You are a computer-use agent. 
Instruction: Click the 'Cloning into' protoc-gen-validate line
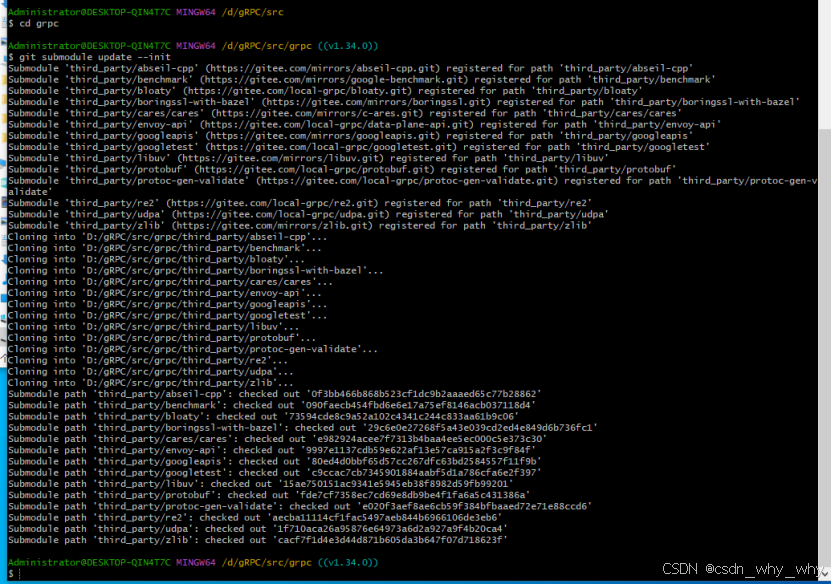point(193,349)
